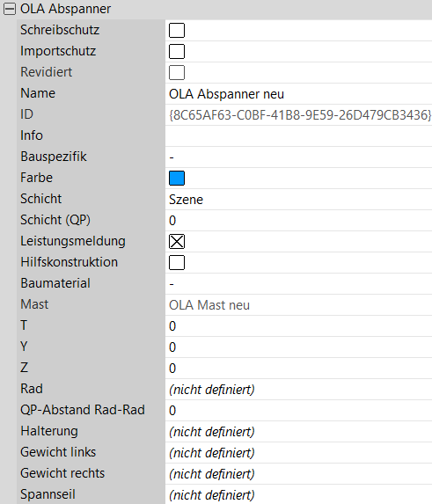
Task: Open the Baumaterial value dropdown
Action: tap(298, 284)
